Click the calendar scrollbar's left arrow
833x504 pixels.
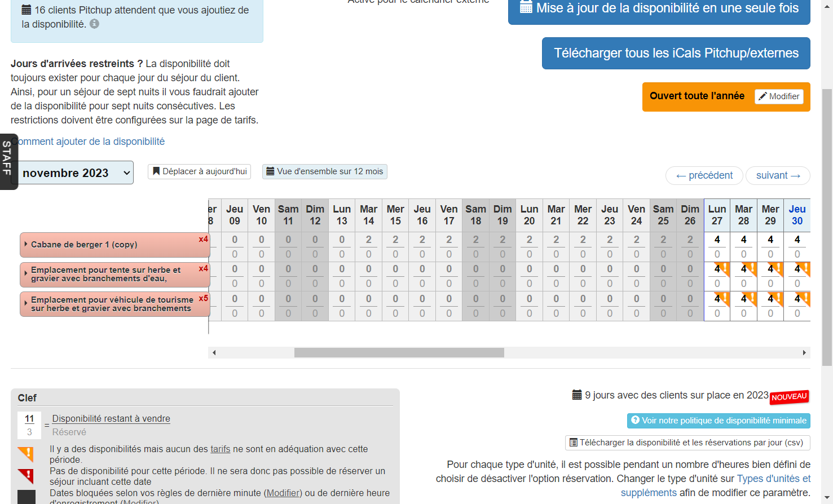pos(214,352)
